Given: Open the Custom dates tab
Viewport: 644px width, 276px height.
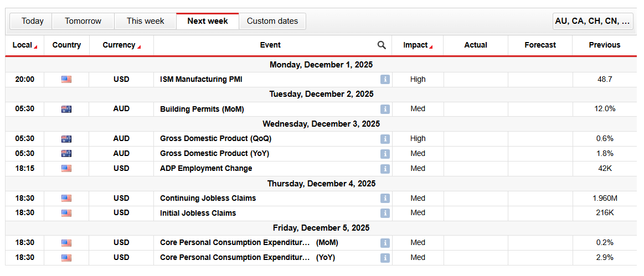Looking at the screenshot, I should (x=272, y=22).
